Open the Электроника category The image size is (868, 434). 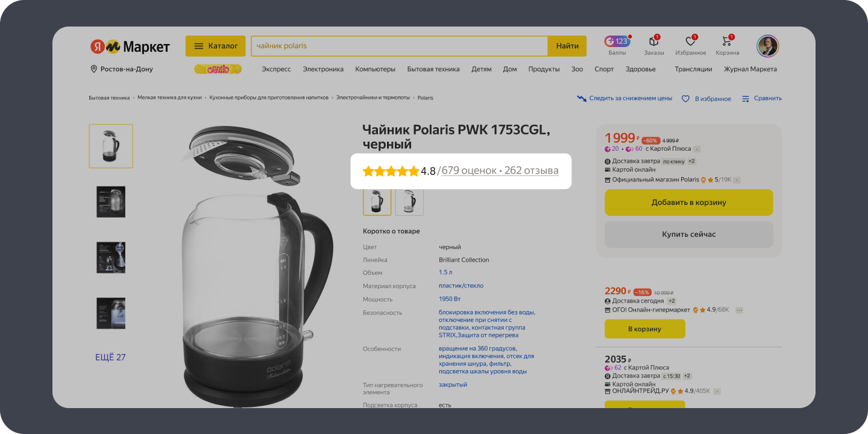click(323, 69)
